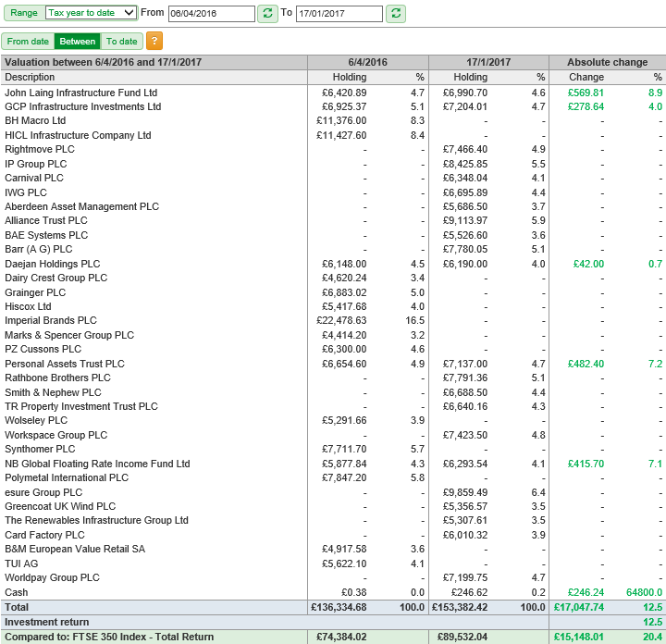Click the total change £17,047.74
The width and height of the screenshot is (666, 644).
(x=579, y=607)
